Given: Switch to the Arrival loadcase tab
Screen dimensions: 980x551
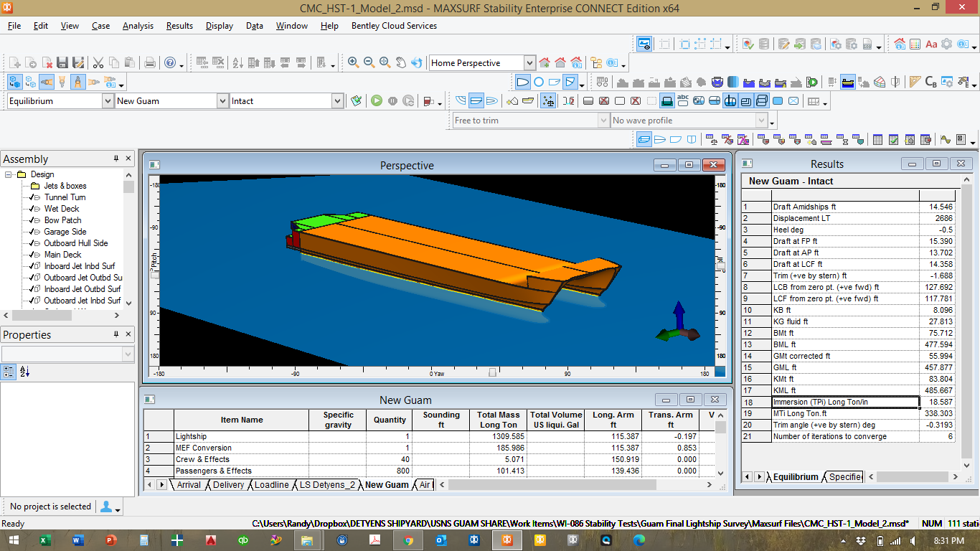Looking at the screenshot, I should pyautogui.click(x=189, y=485).
